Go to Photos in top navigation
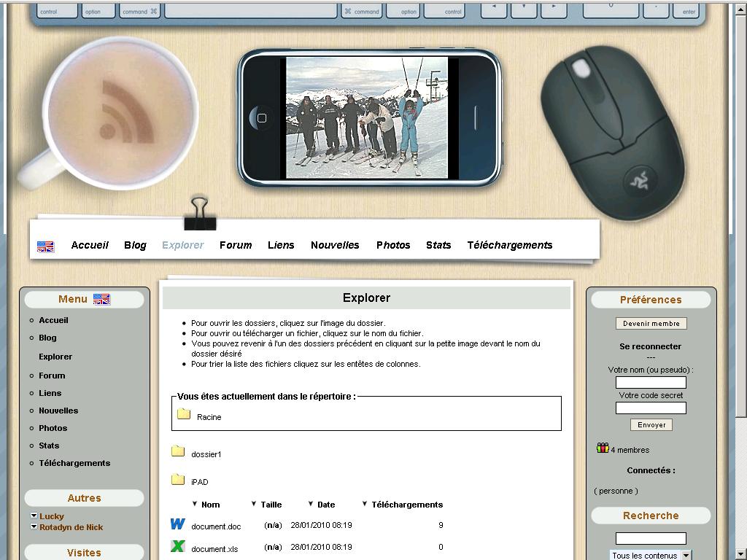The width and height of the screenshot is (747, 560). tap(393, 245)
